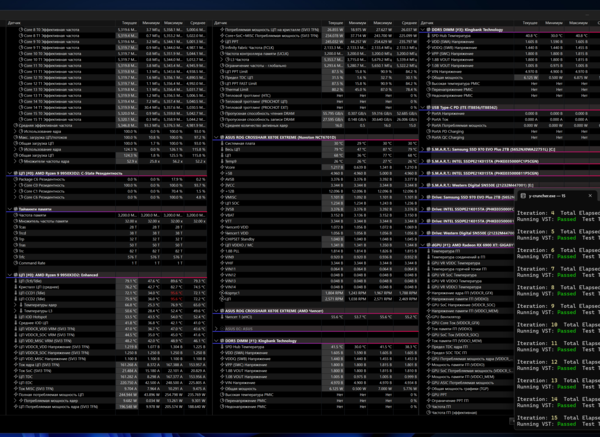Click Iteration 10 line in y-cruncher terminal

pyautogui.click(x=558, y=324)
